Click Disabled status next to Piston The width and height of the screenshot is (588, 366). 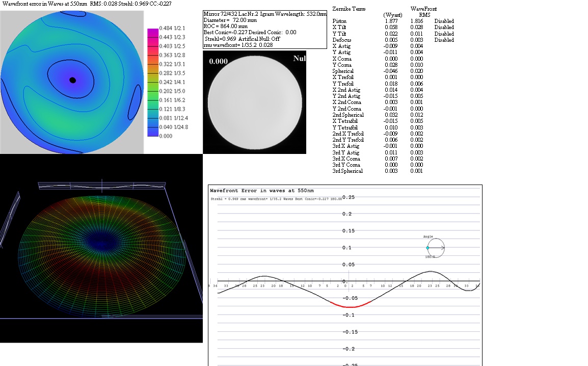coord(444,21)
